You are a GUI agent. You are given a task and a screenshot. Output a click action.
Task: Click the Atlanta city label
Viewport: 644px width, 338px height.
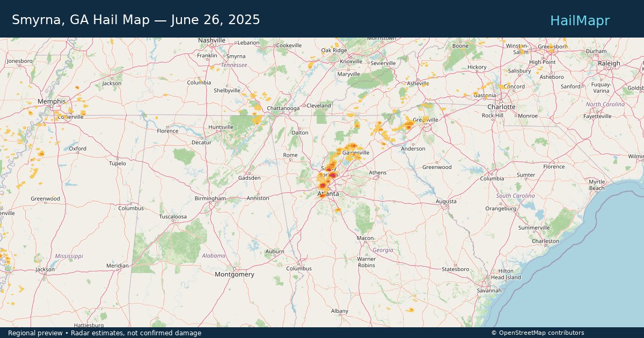(328, 194)
